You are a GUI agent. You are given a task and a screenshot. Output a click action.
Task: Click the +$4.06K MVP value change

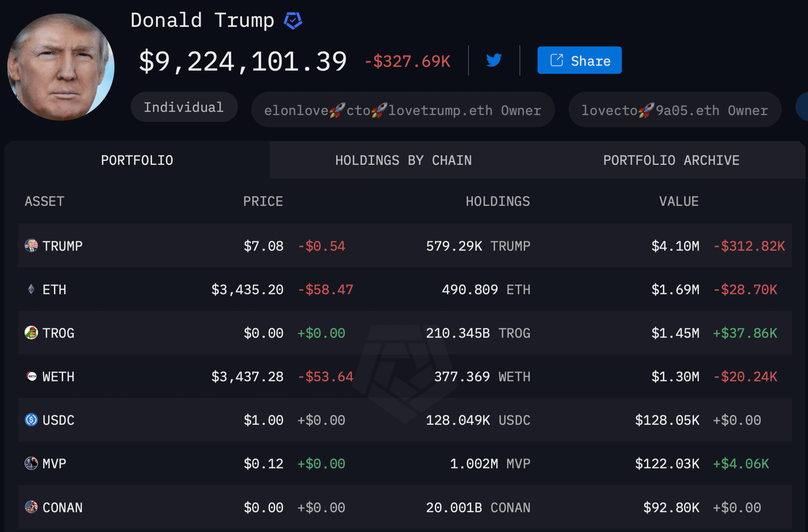point(741,464)
